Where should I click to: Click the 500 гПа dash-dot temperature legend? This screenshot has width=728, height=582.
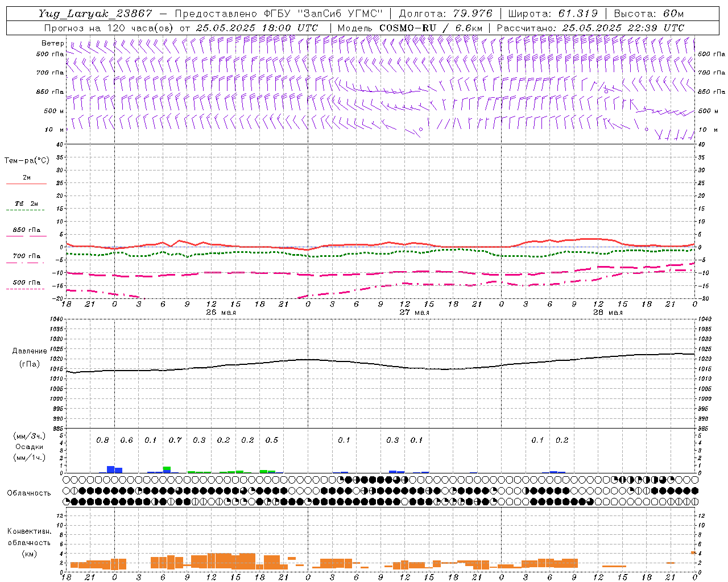pos(26,282)
